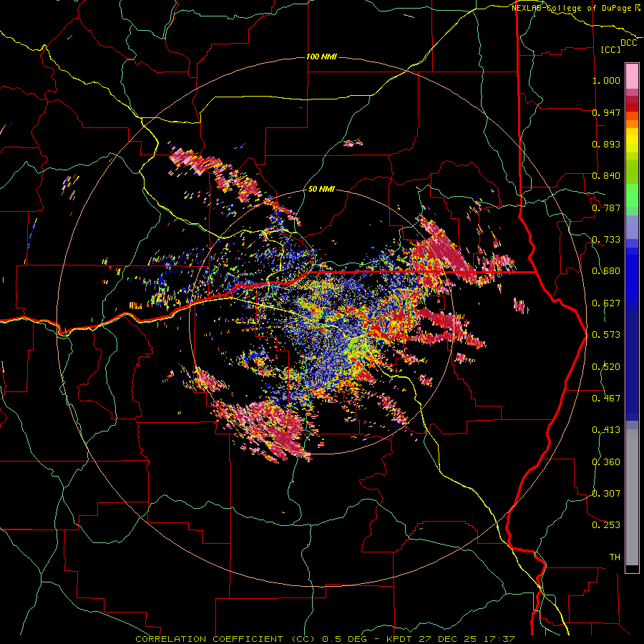
Task: Select the 0.893 scale value
Action: [606, 144]
